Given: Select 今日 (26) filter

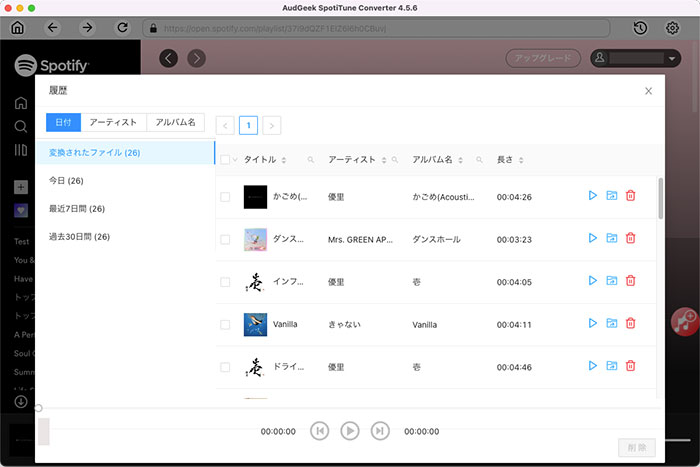Looking at the screenshot, I should [125, 181].
